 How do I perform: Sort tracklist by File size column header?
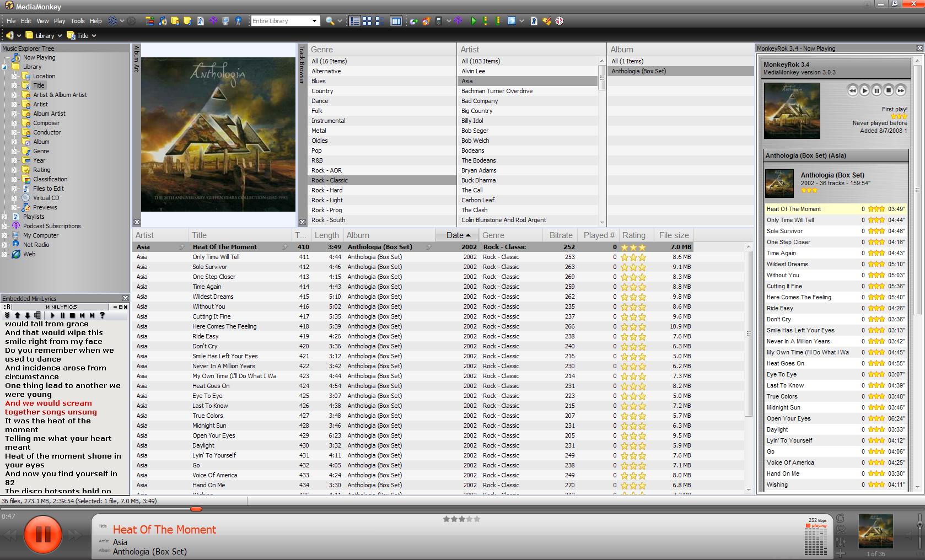(674, 235)
